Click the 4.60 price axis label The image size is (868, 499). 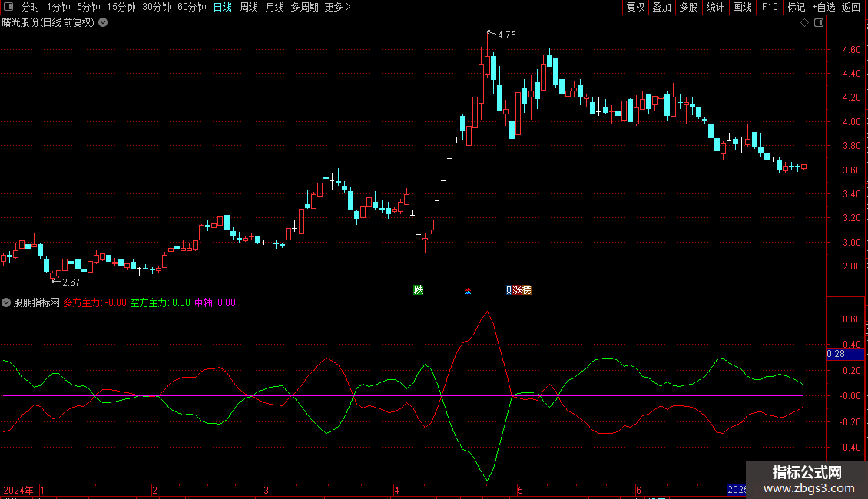click(x=851, y=50)
